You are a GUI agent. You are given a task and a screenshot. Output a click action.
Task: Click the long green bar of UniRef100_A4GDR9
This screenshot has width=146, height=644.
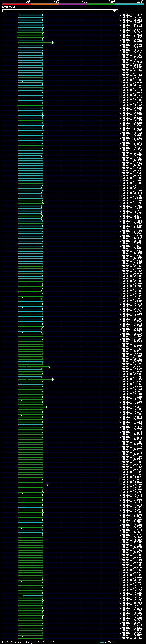coord(36,379)
